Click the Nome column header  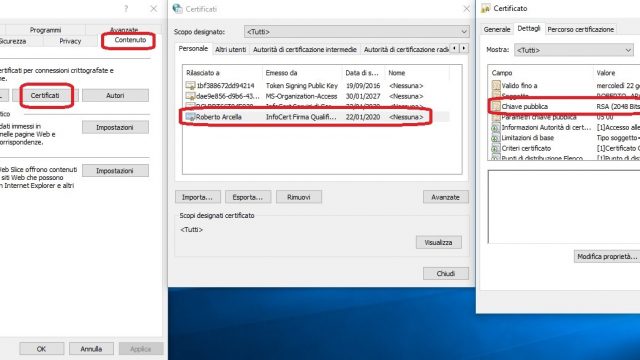[417, 73]
